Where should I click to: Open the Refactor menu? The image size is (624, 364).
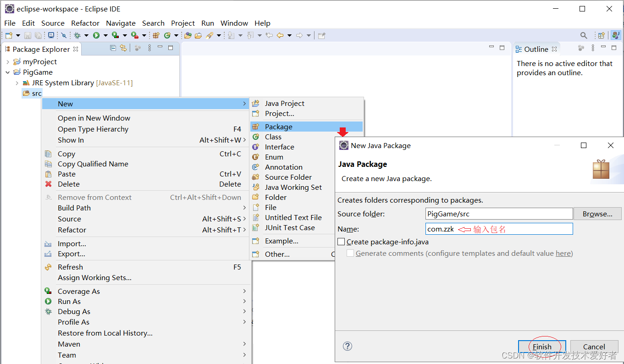click(85, 23)
